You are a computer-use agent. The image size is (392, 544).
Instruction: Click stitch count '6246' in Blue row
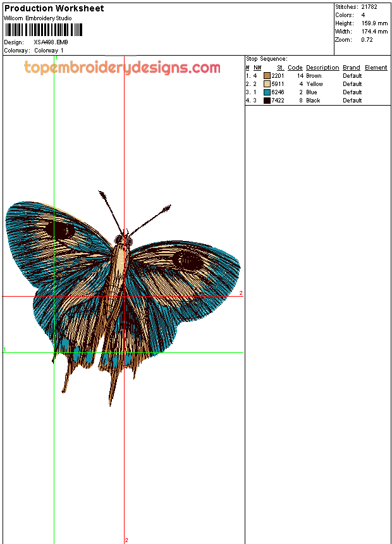(x=278, y=92)
